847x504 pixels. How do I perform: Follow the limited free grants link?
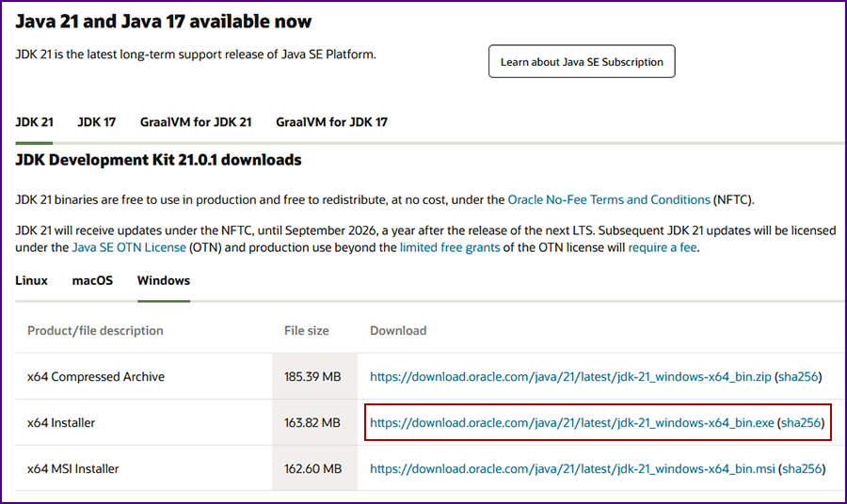(x=450, y=247)
